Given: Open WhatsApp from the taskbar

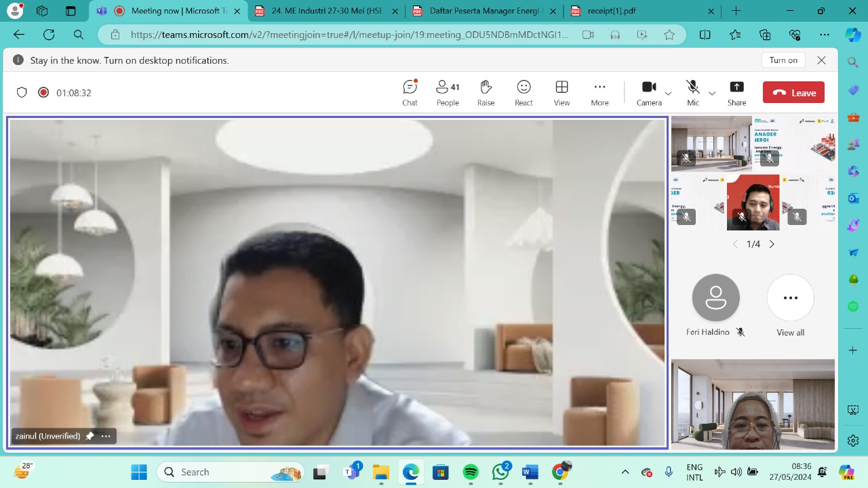Looking at the screenshot, I should [501, 472].
